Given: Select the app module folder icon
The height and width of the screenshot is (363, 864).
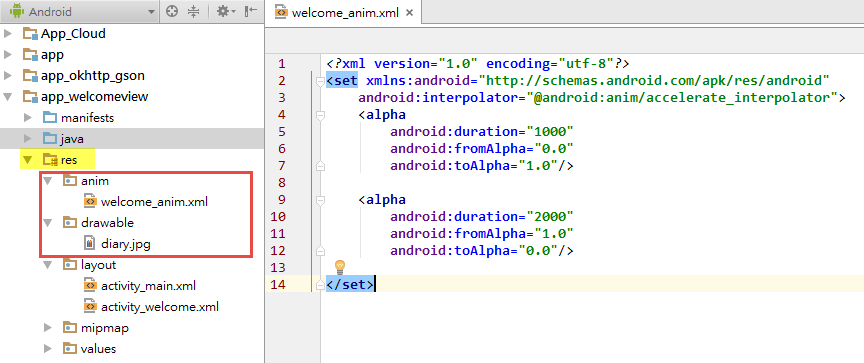Looking at the screenshot, I should point(30,55).
